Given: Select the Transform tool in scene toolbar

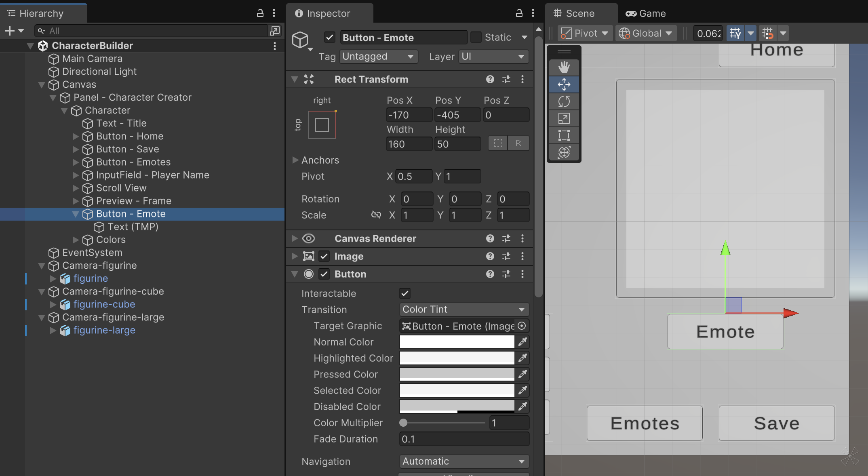Looking at the screenshot, I should click(x=564, y=152).
